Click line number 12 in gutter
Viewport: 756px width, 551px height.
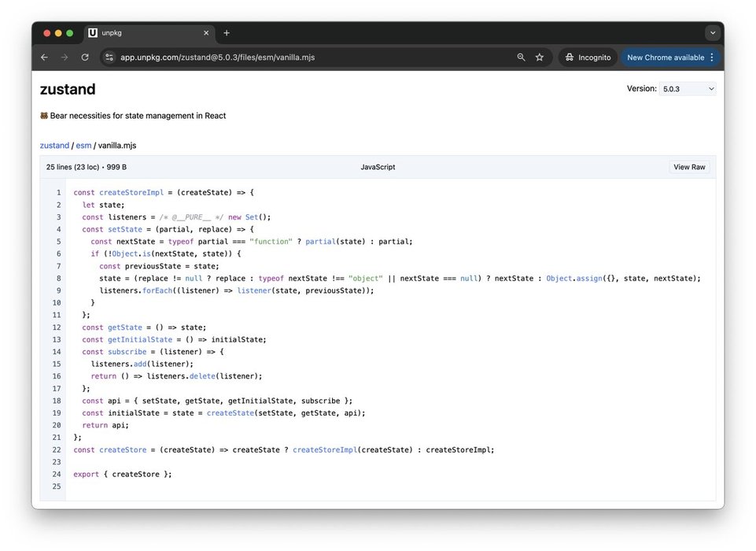(57, 327)
